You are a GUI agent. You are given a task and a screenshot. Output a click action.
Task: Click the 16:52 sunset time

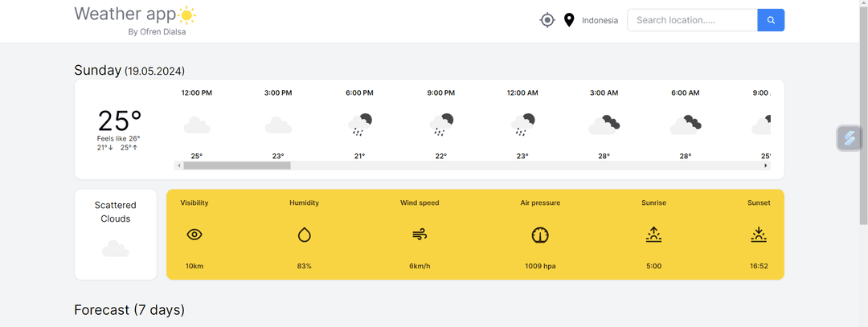(x=759, y=266)
